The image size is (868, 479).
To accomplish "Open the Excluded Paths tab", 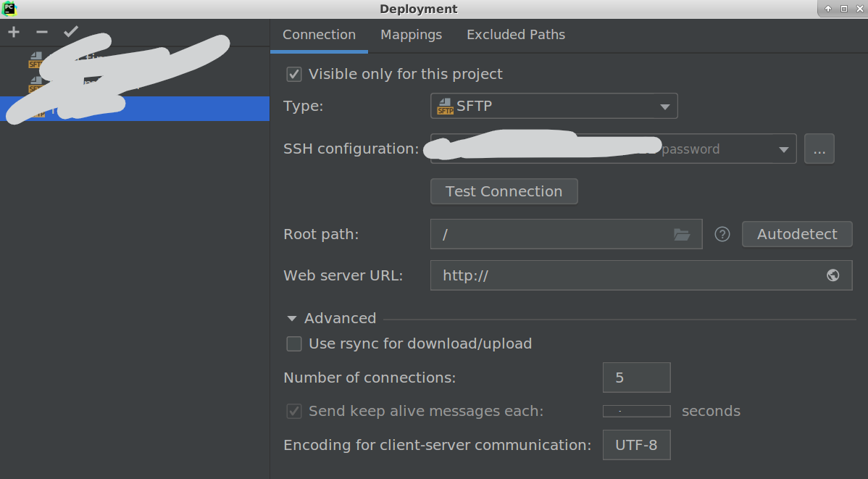I will tap(516, 35).
